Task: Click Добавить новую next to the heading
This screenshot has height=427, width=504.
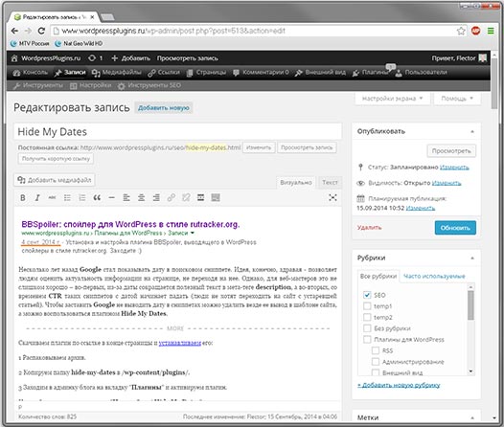Action: [164, 108]
